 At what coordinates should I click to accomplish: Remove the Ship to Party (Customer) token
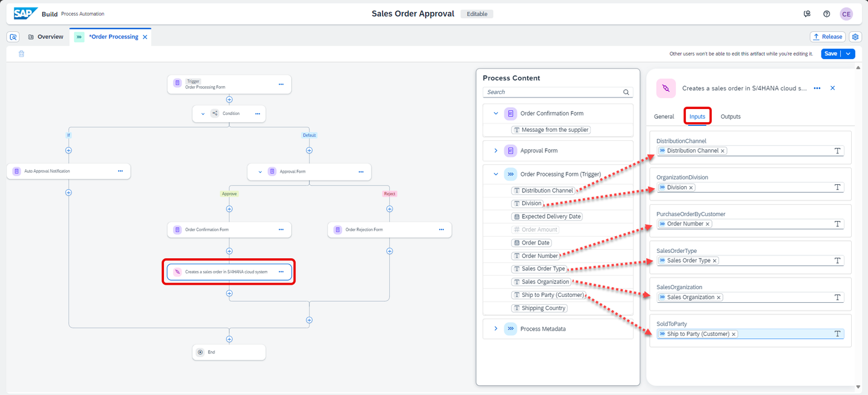tap(734, 334)
